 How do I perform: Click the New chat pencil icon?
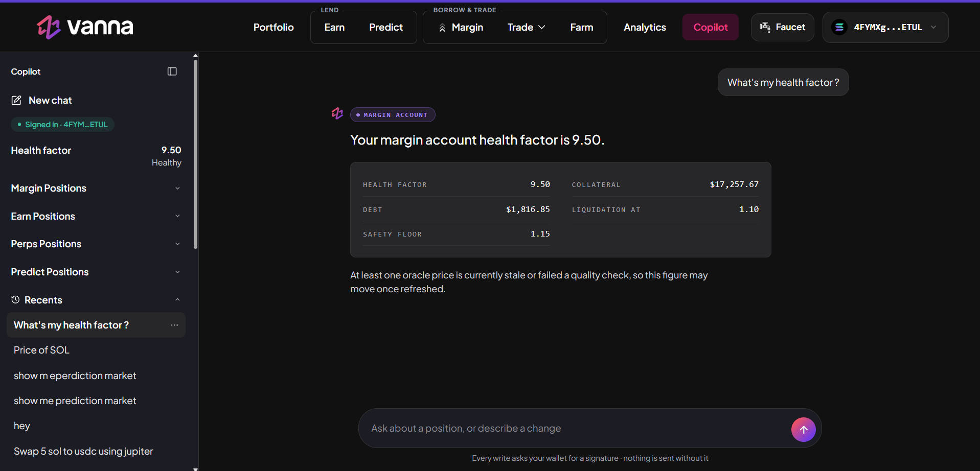coord(16,100)
